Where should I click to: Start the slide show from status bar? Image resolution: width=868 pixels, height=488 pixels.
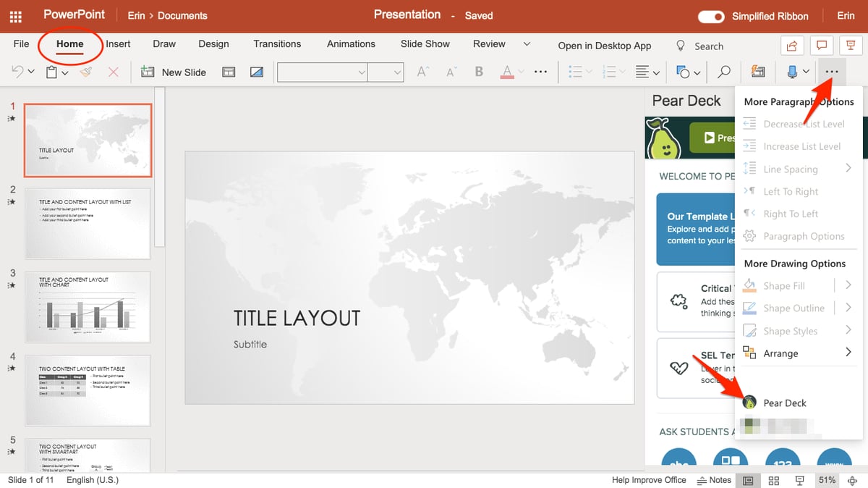tap(799, 480)
